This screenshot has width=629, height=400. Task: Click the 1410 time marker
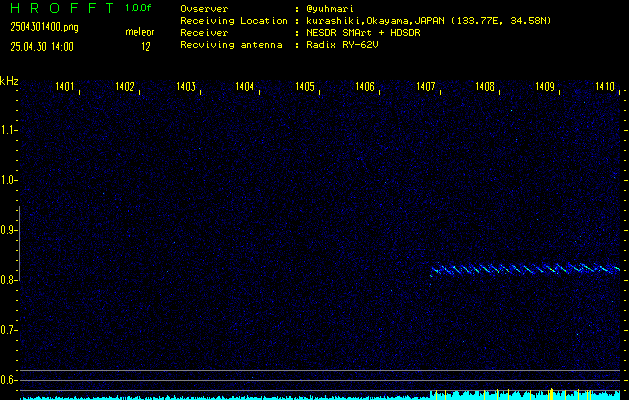click(x=605, y=86)
